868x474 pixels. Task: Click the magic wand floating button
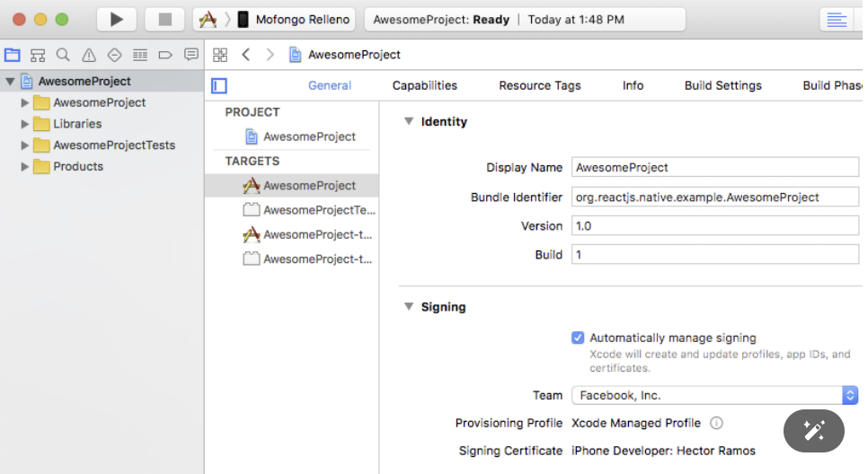[x=814, y=431]
